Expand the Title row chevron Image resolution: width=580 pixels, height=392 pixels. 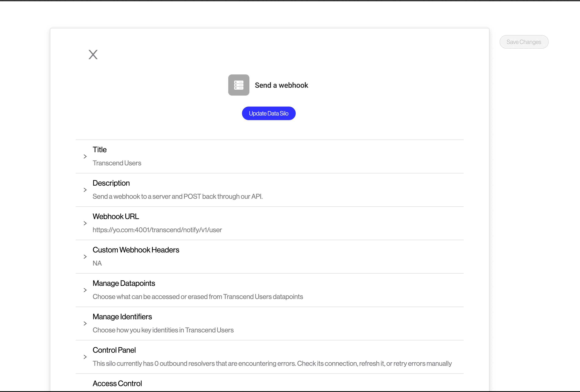85,156
